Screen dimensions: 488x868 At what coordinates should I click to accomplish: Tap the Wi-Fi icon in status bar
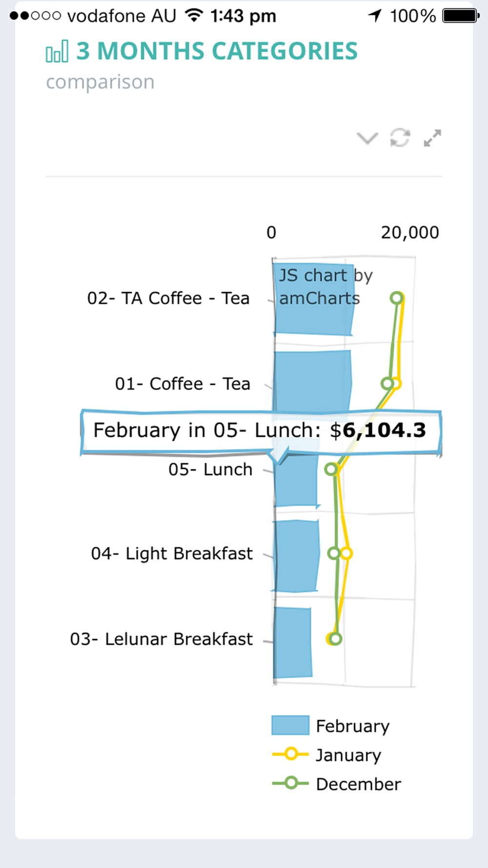point(194,15)
